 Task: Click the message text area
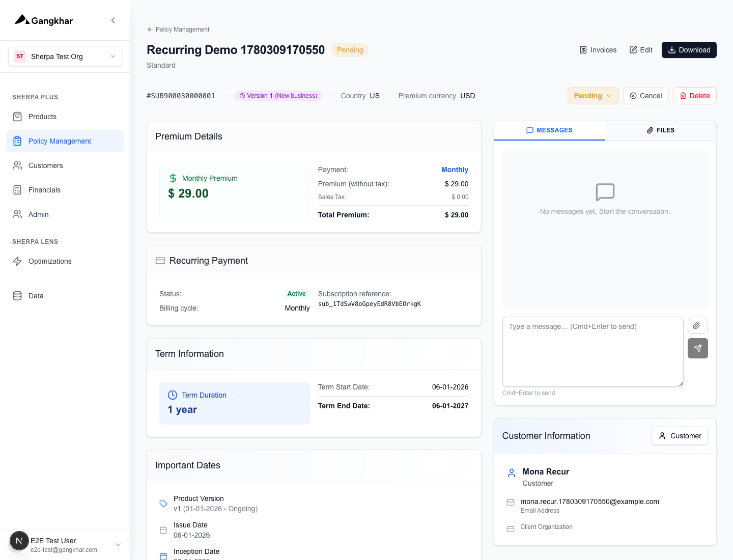[593, 352]
